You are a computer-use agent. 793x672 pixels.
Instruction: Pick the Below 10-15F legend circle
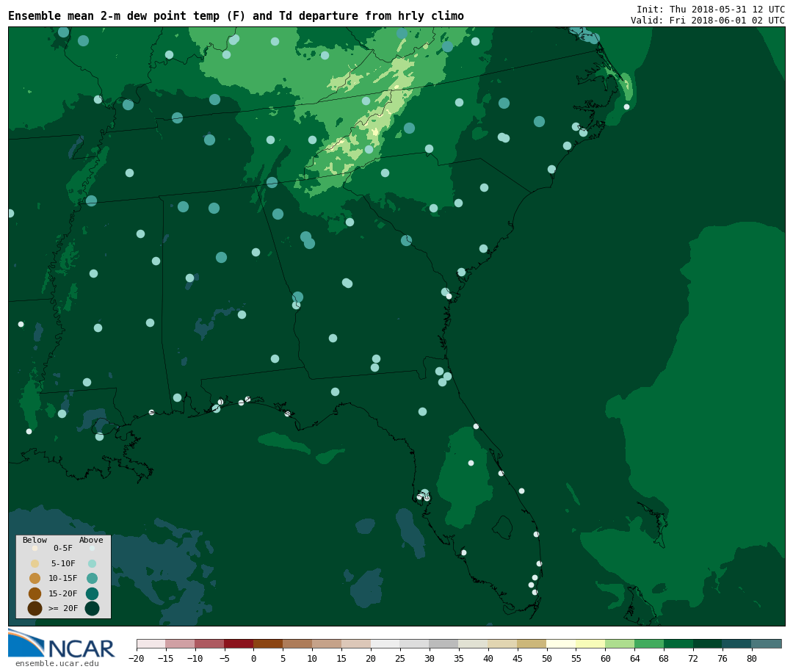pyautogui.click(x=35, y=578)
